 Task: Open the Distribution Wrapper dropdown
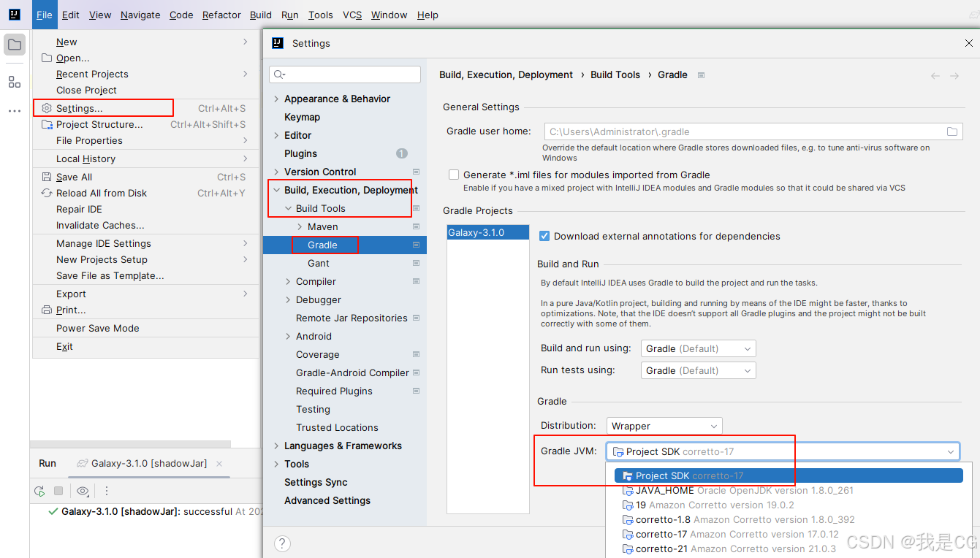pos(664,426)
